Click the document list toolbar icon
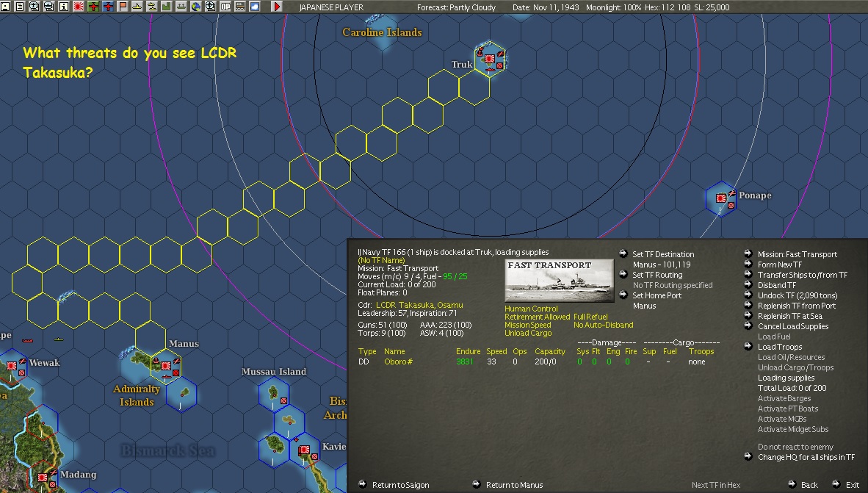 coord(19,7)
